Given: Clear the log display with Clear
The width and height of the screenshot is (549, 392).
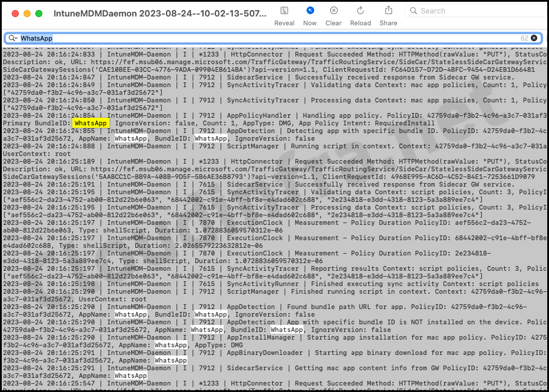Looking at the screenshot, I should tap(334, 11).
